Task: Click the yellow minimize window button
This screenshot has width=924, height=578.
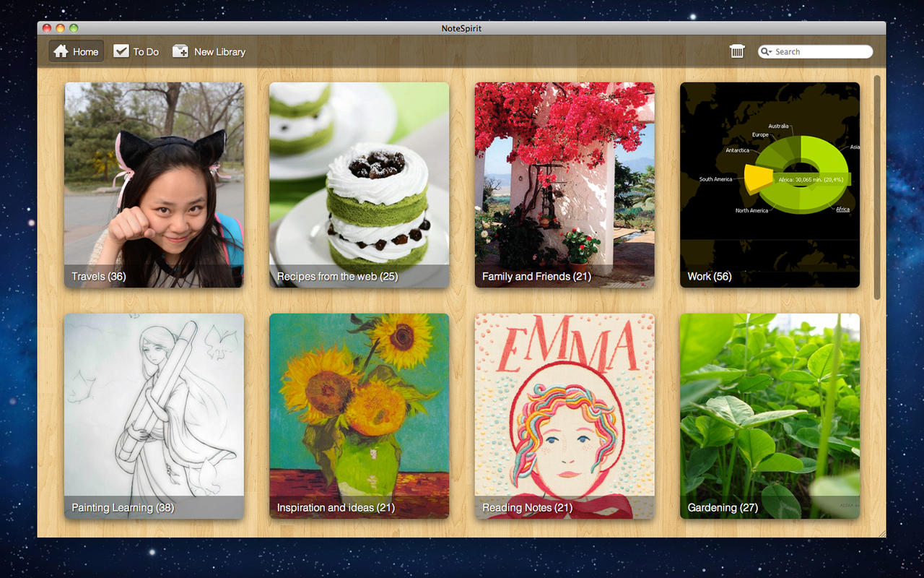Action: pyautogui.click(x=60, y=28)
